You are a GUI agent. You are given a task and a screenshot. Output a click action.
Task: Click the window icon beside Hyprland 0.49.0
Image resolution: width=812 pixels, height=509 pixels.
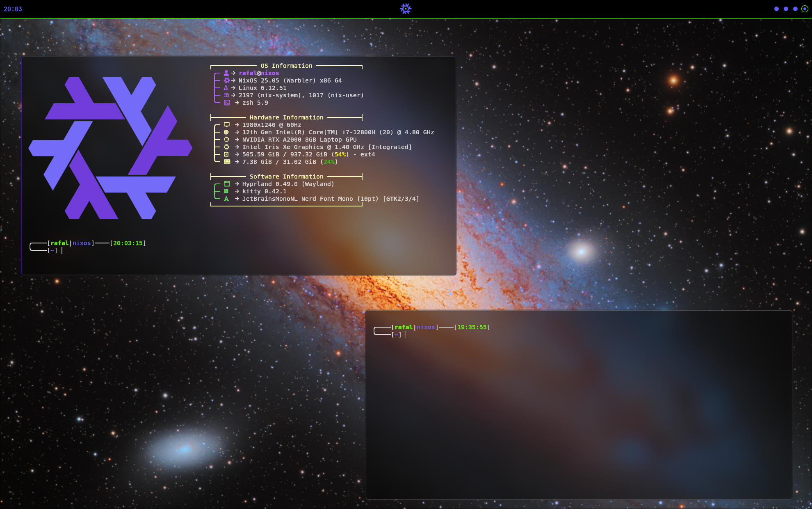tap(227, 184)
